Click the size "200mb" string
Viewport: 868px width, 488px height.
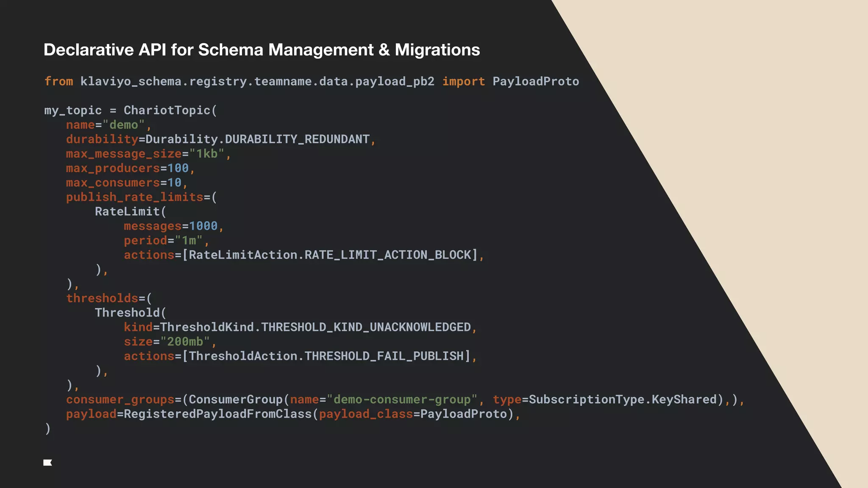click(x=185, y=341)
